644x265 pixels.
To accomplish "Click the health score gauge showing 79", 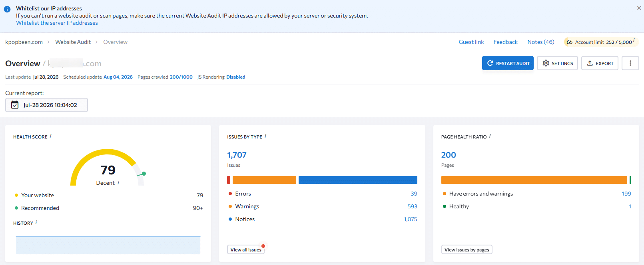I will coord(108,168).
